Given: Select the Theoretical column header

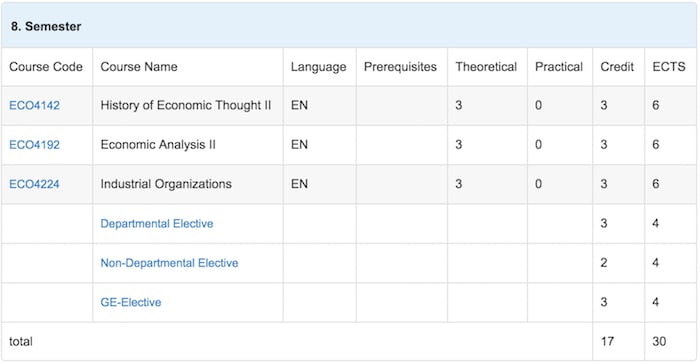Looking at the screenshot, I should point(486,67).
